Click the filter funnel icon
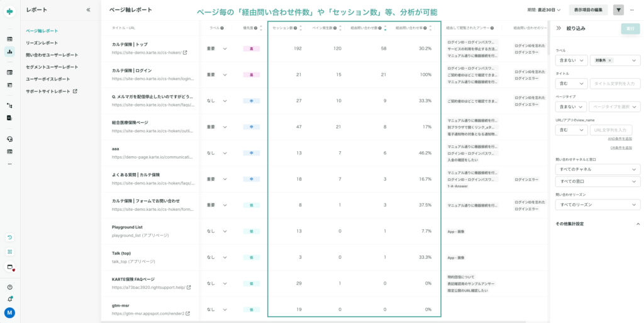This screenshot has width=644, height=323. click(619, 10)
